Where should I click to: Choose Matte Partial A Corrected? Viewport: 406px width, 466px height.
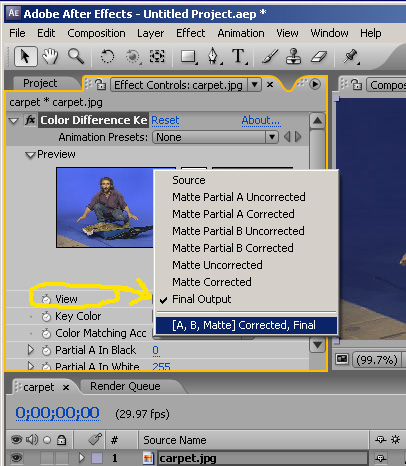click(x=247, y=214)
